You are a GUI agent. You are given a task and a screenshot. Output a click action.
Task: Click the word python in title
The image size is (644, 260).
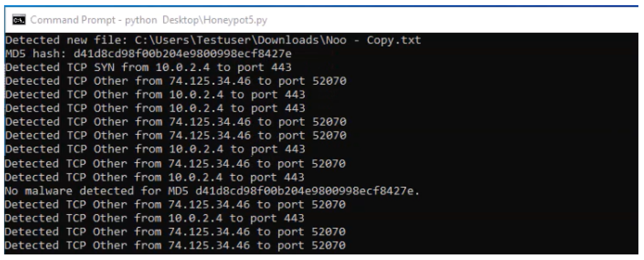pos(141,20)
